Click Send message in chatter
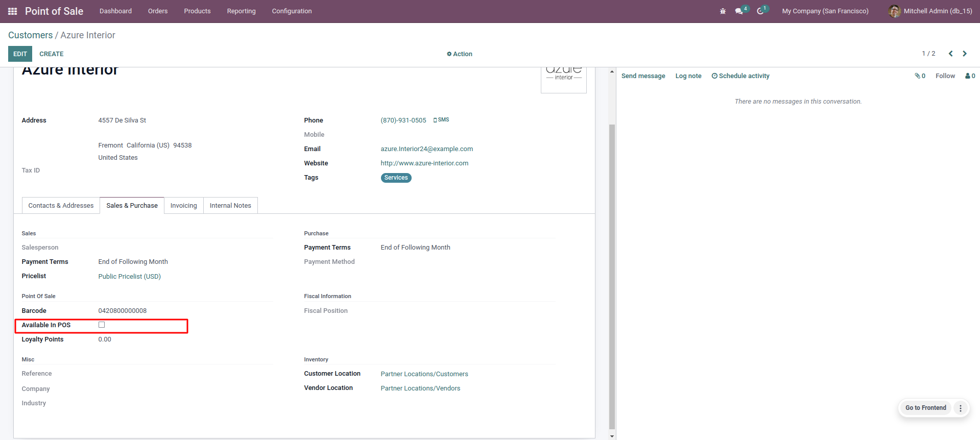Image resolution: width=980 pixels, height=440 pixels. click(643, 76)
